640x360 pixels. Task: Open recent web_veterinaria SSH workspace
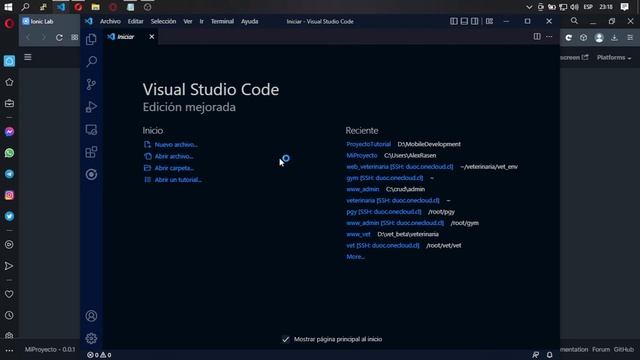pos(400,167)
